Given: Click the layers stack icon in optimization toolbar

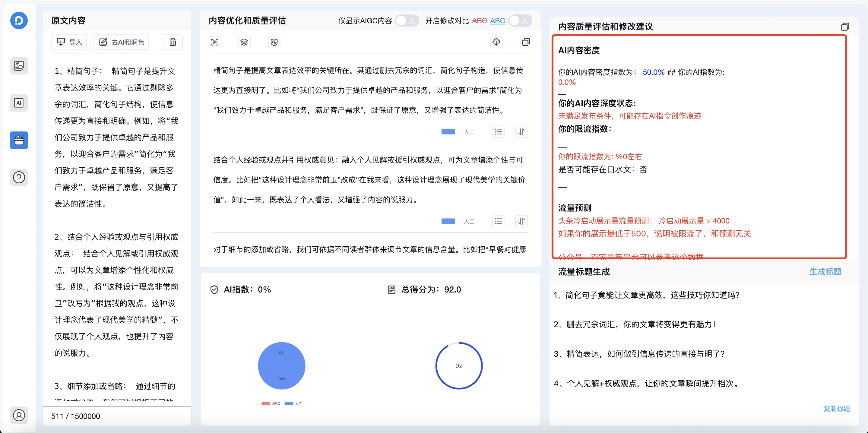Looking at the screenshot, I should tap(244, 42).
